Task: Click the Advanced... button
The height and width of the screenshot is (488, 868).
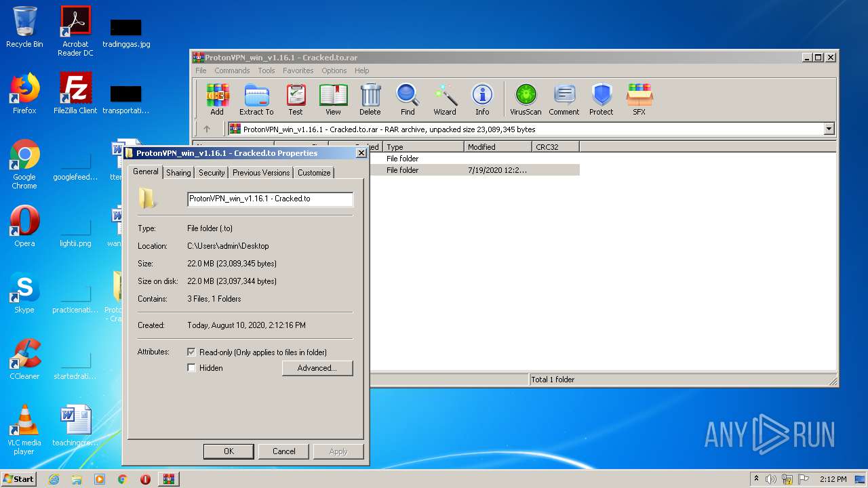Action: 317,368
